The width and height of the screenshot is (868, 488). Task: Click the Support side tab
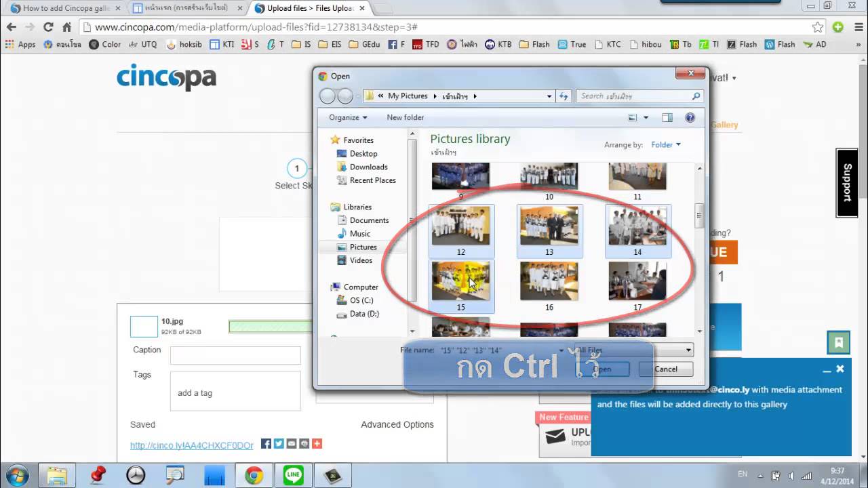[x=847, y=182]
